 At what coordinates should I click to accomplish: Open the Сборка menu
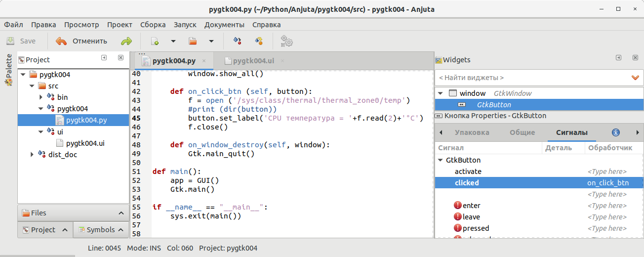(153, 25)
